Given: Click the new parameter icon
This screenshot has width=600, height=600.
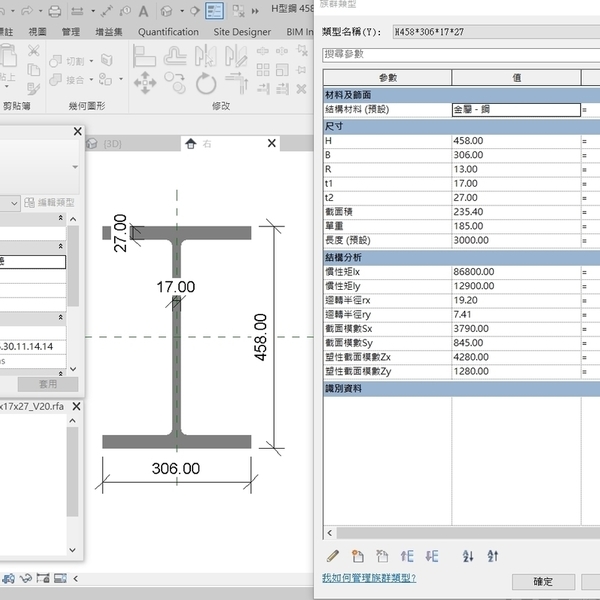Looking at the screenshot, I should click(357, 556).
